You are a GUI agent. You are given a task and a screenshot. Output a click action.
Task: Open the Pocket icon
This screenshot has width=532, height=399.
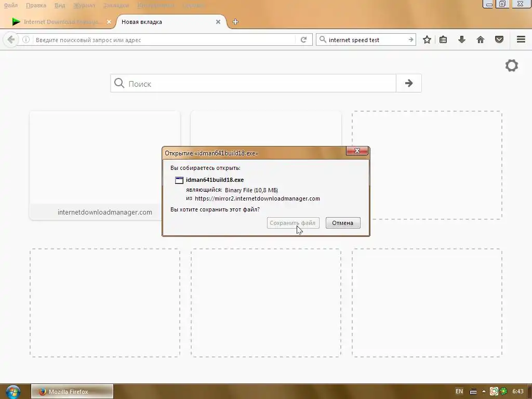[x=499, y=39]
